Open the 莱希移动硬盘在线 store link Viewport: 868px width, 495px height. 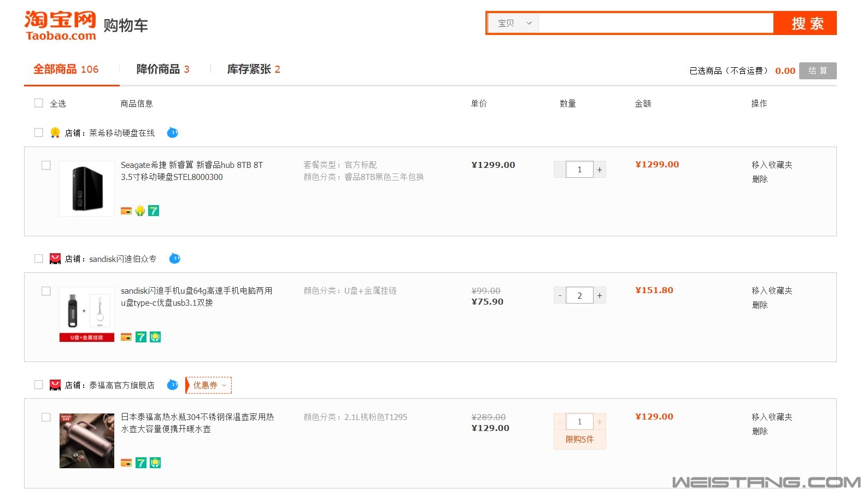[x=122, y=133]
